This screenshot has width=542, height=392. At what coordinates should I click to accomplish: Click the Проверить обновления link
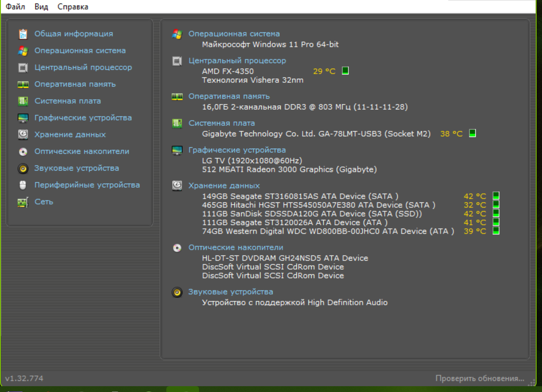480,379
